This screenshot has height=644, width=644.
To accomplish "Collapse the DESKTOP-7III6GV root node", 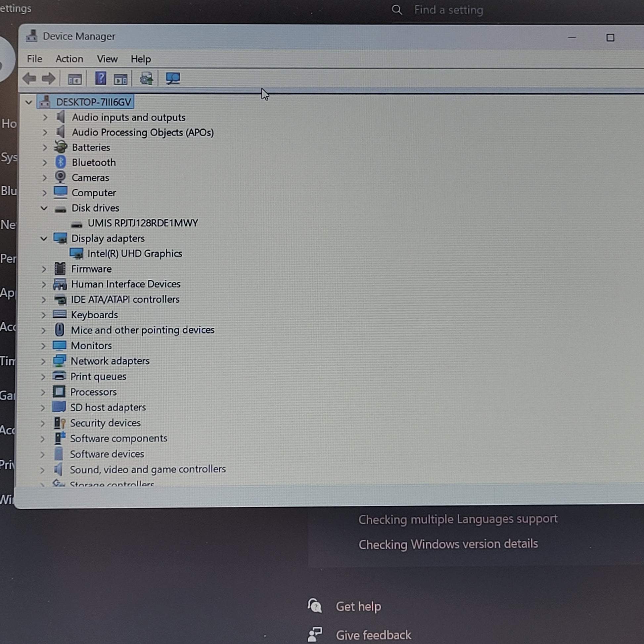I will coord(29,102).
